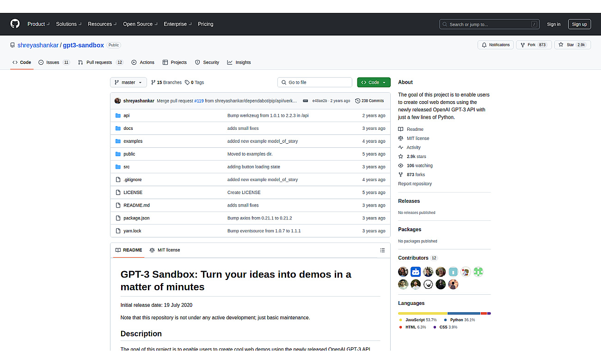Open pull request #119 link

coord(199,101)
